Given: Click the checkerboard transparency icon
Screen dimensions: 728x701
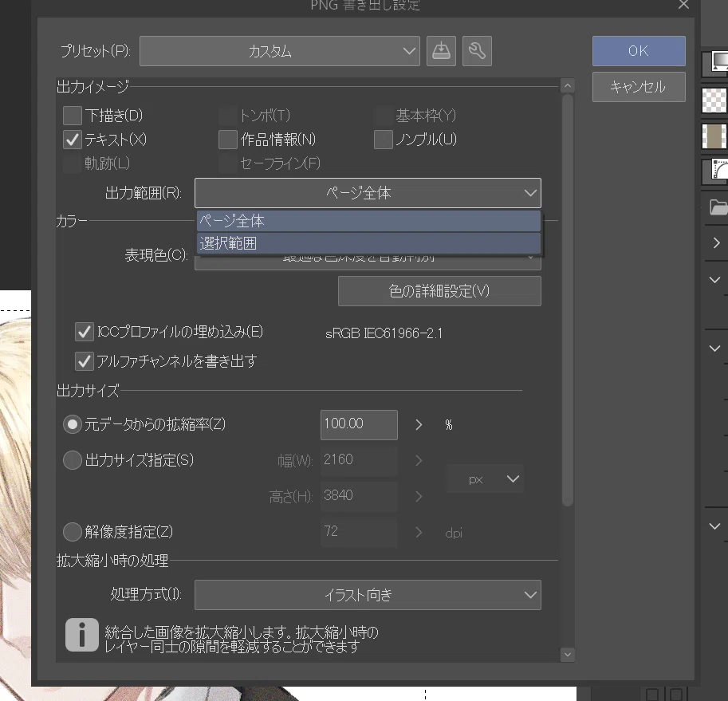Looking at the screenshot, I should [x=714, y=100].
